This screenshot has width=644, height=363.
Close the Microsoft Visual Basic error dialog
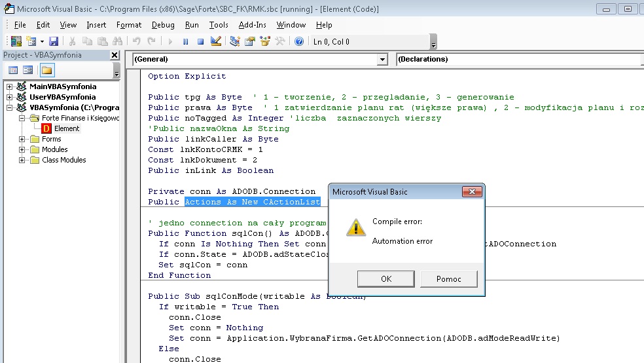[472, 191]
